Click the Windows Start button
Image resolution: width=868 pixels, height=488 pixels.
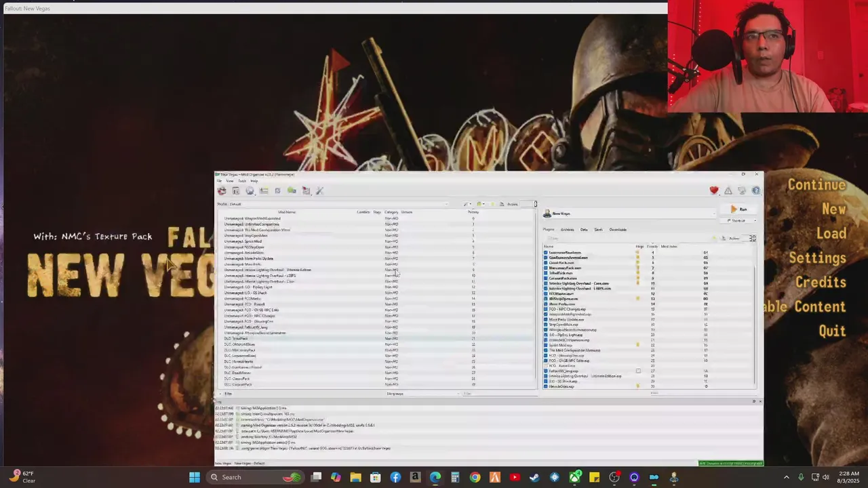195,477
